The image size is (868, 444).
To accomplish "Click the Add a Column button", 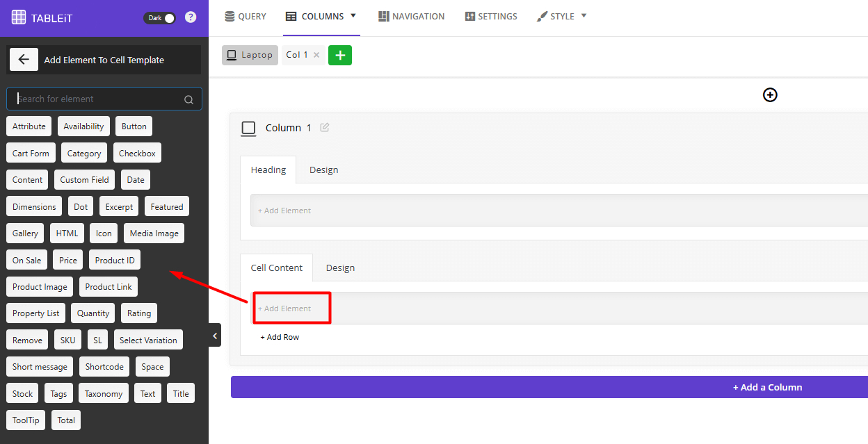I will click(767, 387).
